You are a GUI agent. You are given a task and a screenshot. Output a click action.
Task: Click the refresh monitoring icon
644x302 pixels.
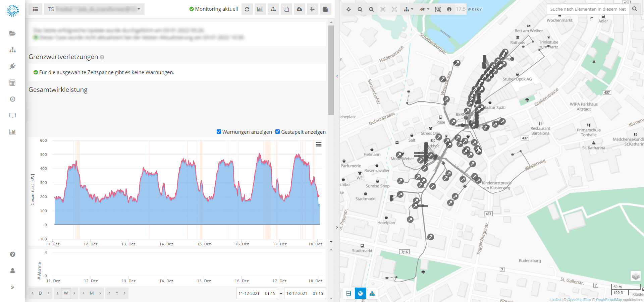click(247, 9)
